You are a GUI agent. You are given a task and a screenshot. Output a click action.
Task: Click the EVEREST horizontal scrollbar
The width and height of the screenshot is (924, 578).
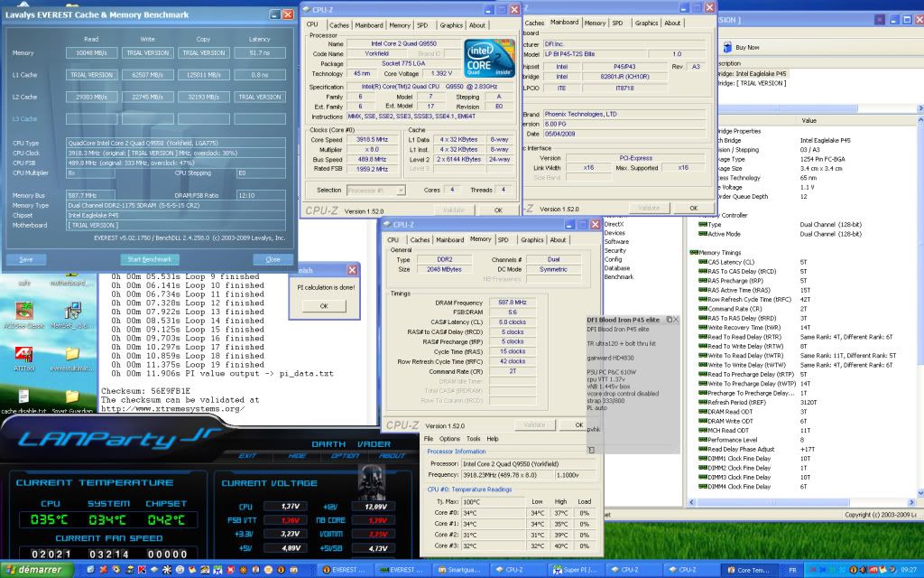pos(802,502)
